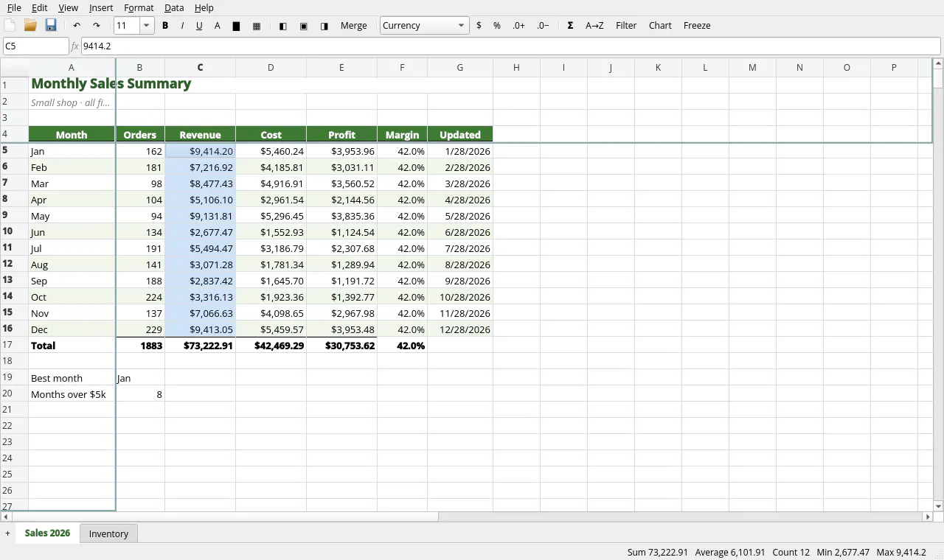This screenshot has height=560, width=944.
Task: Decrease decimal places
Action: (543, 26)
